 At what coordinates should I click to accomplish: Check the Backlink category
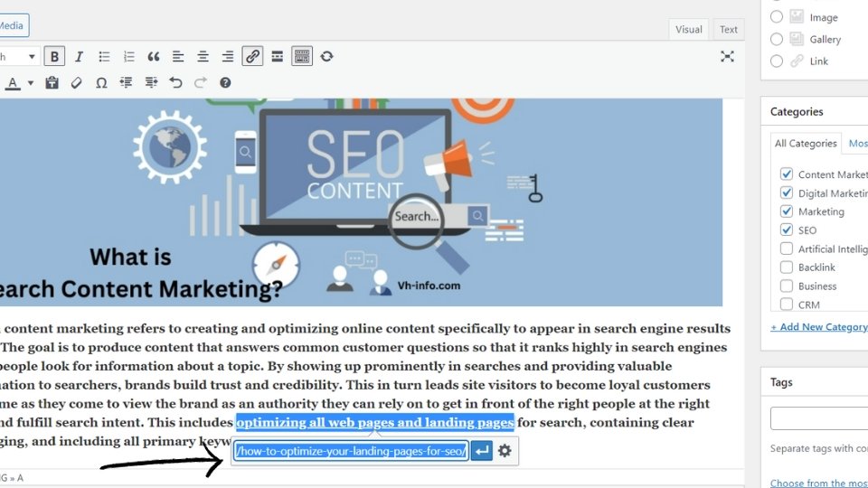786,267
